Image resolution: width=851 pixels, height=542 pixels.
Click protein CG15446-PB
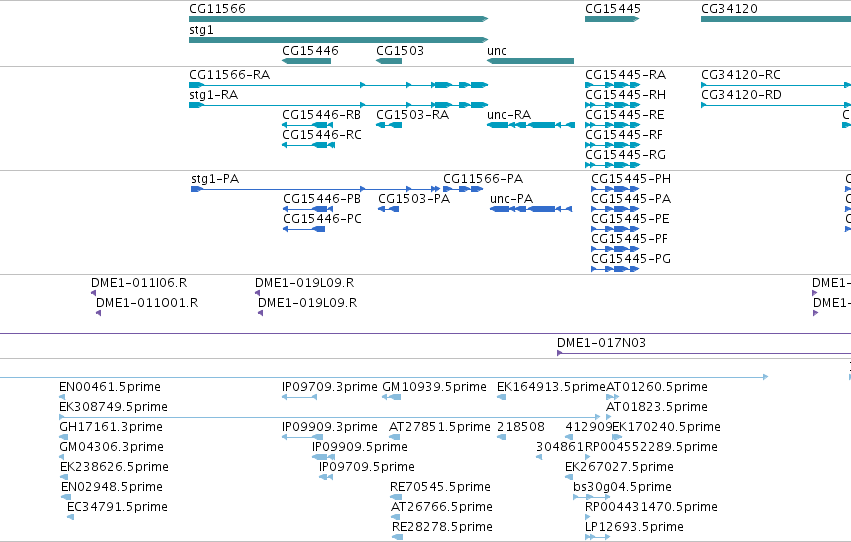[x=308, y=209]
